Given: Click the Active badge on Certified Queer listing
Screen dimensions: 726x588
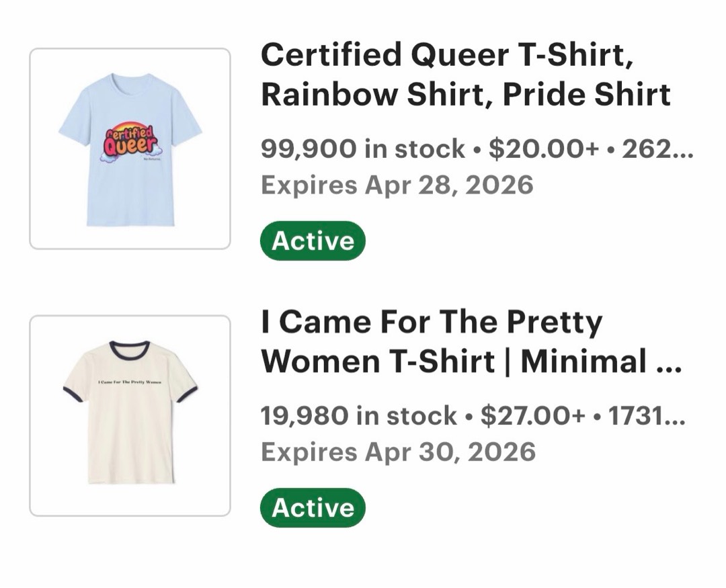Looking at the screenshot, I should (313, 241).
